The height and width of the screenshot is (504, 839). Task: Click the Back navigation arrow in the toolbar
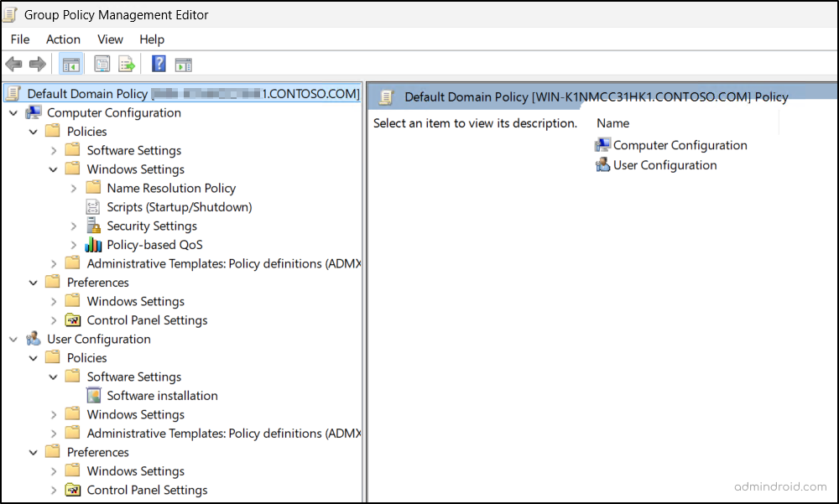tap(13, 64)
